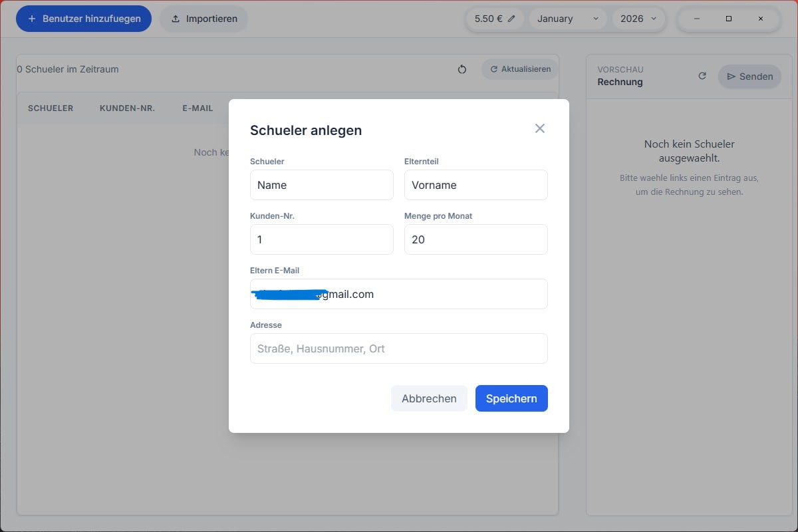Click the Schueler name input field
This screenshot has width=798, height=532.
point(322,185)
